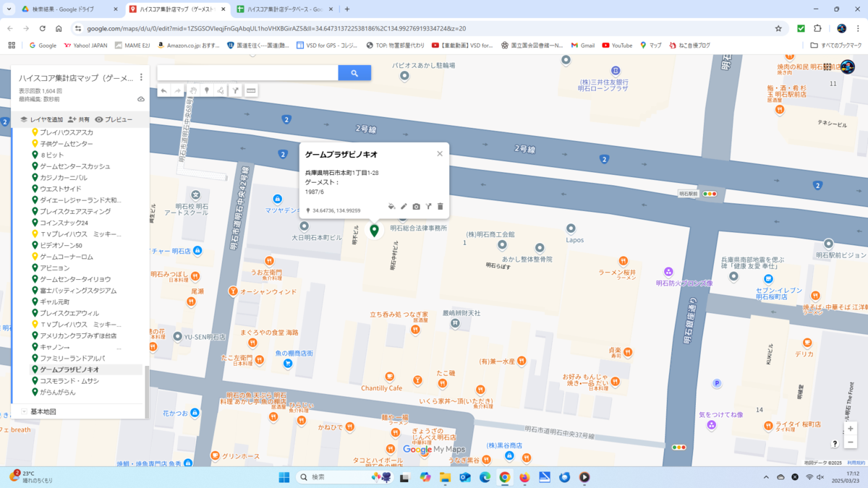Viewport: 868px width, 488px height.
Task: Open すべてのブックマーク folder
Action: point(837,45)
